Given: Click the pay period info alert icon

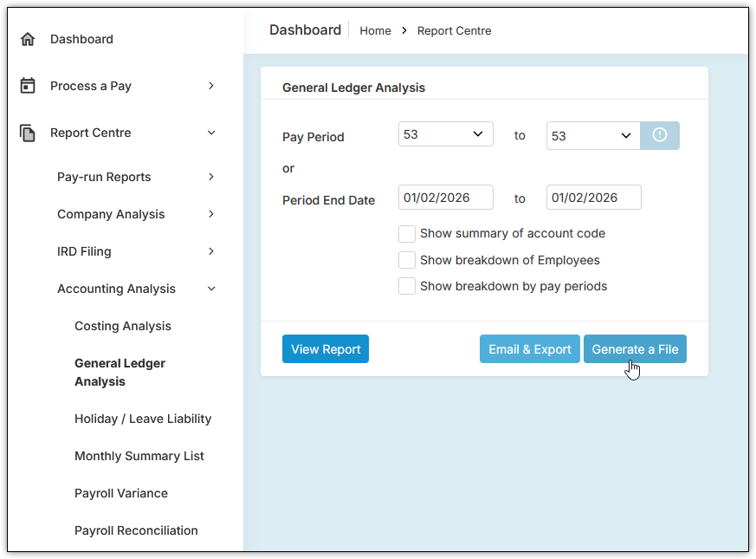Looking at the screenshot, I should [659, 135].
